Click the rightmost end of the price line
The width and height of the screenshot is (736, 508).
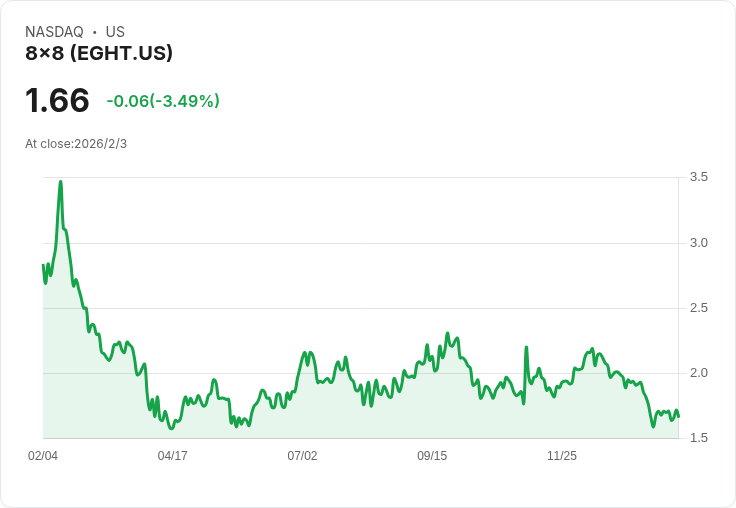coord(678,416)
